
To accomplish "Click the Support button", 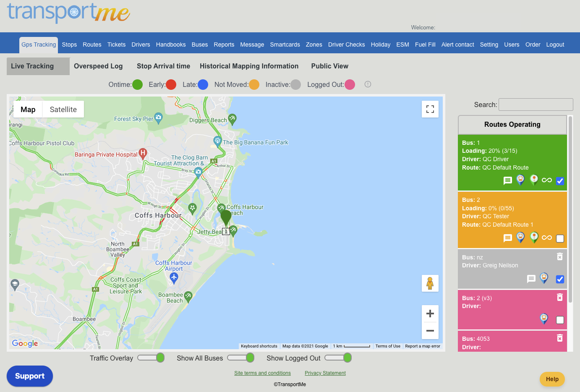I will 29,376.
